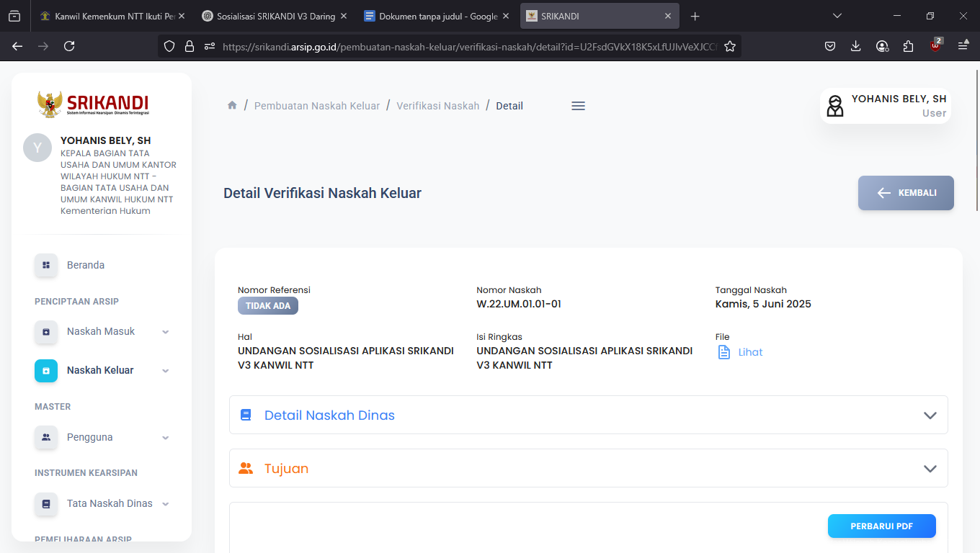Click the KEMBALI back button
This screenshot has width=980, height=553.
tap(906, 193)
